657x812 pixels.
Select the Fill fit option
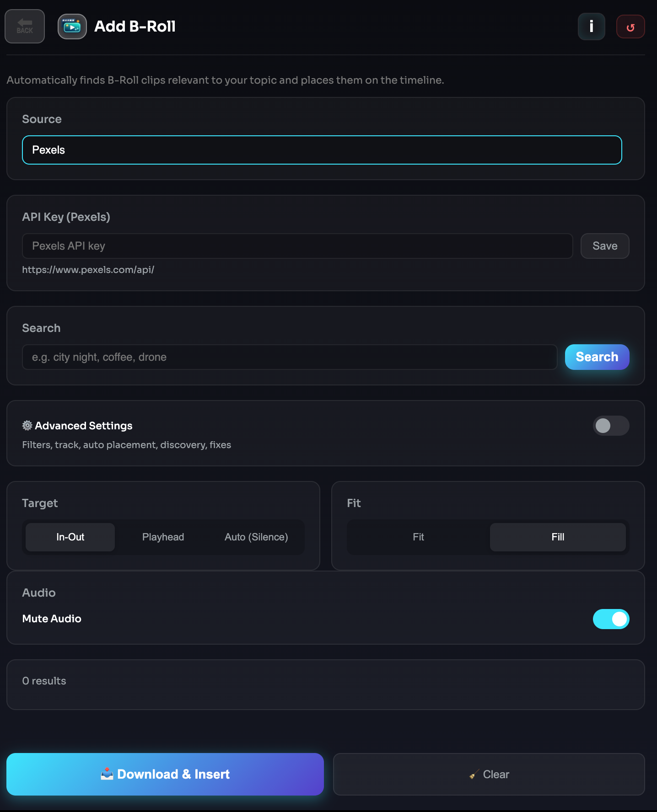(558, 537)
